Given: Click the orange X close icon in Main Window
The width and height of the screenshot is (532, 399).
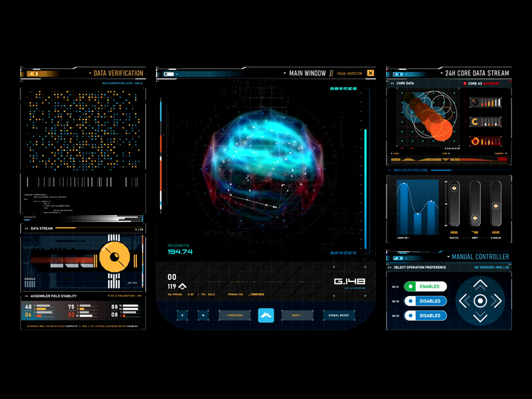Looking at the screenshot, I should click(x=370, y=73).
